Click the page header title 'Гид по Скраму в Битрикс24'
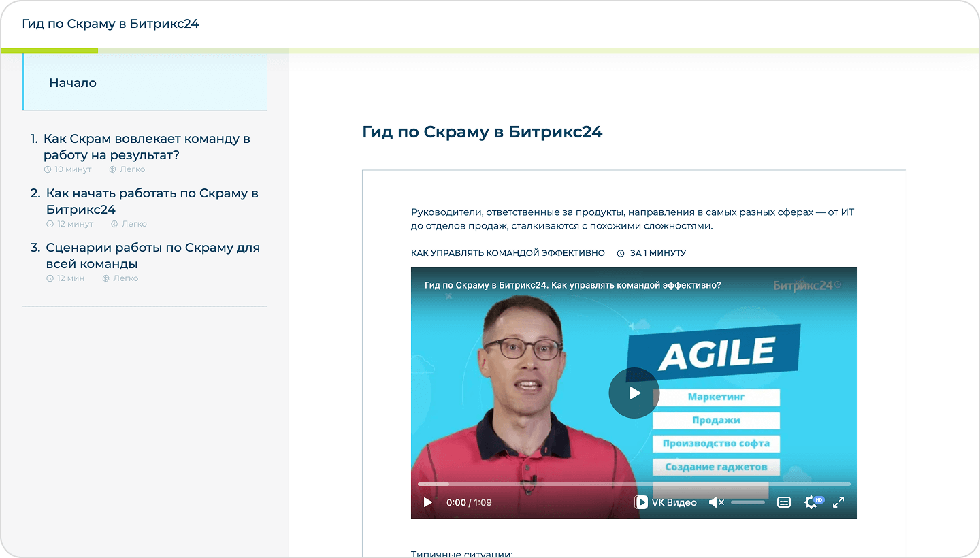The width and height of the screenshot is (980, 558). coord(110,24)
